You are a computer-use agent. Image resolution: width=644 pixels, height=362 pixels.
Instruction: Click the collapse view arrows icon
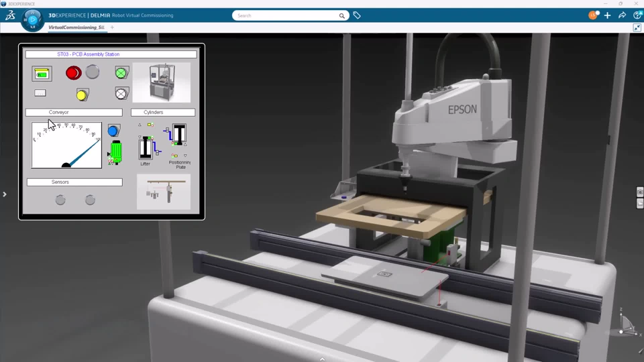pyautogui.click(x=637, y=27)
